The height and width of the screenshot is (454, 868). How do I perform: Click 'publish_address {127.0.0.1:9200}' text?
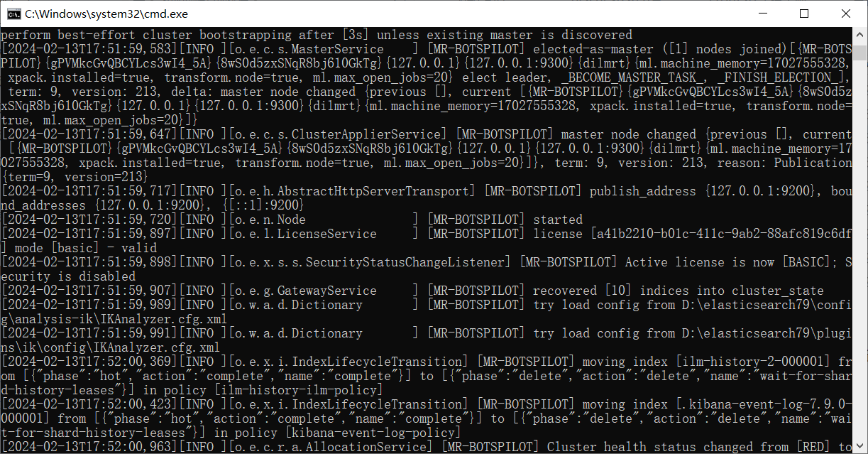coord(703,191)
